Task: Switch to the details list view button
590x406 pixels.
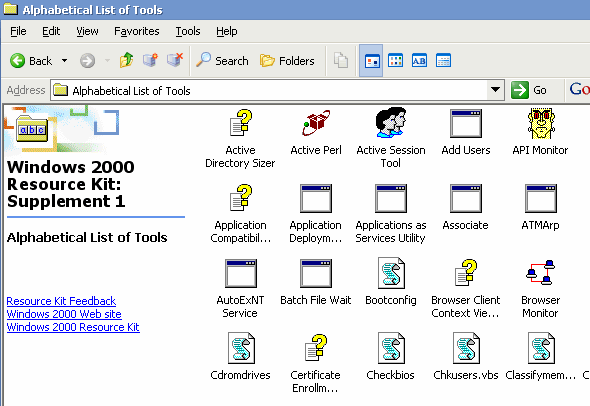Action: [x=443, y=61]
